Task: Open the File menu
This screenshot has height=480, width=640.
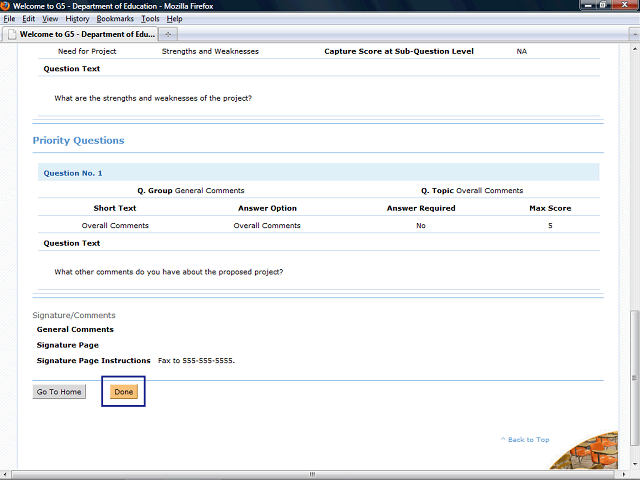Action: [x=9, y=19]
